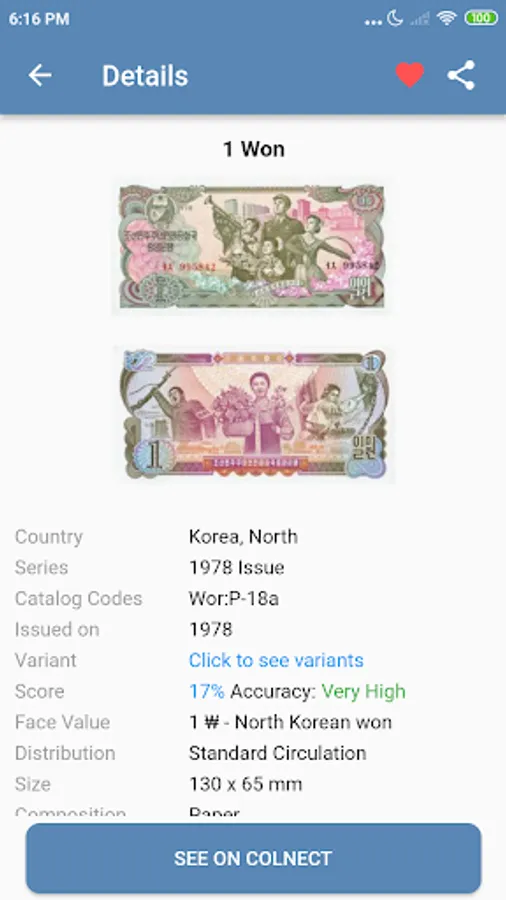Open the banknote back image

pos(253,414)
